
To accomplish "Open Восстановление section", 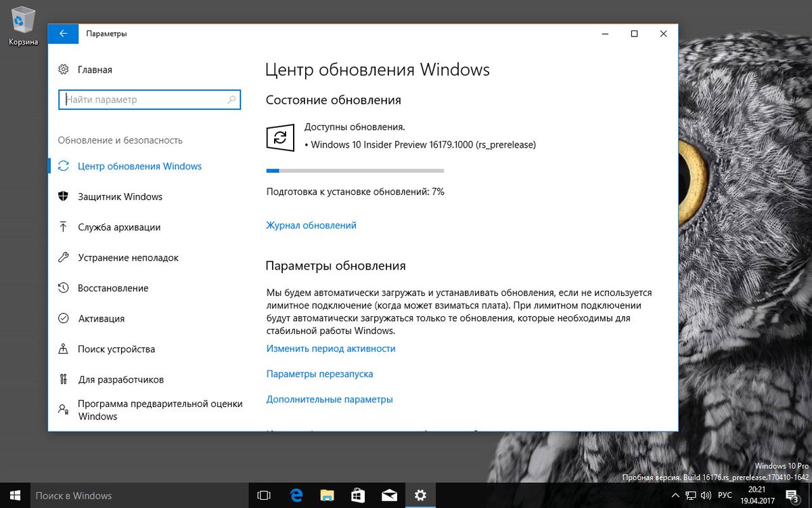I will click(x=112, y=288).
